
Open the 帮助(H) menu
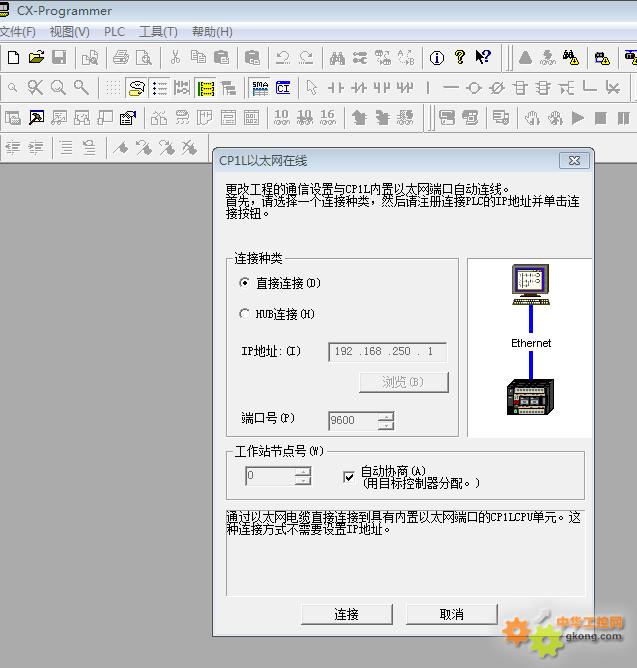[x=212, y=32]
